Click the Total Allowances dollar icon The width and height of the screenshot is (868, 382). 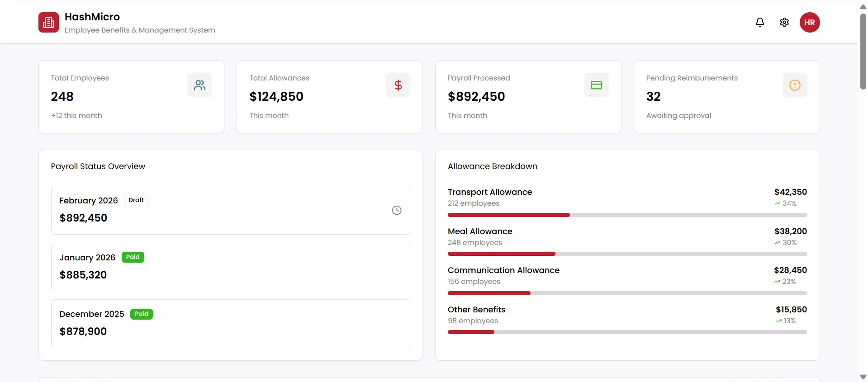pos(398,85)
